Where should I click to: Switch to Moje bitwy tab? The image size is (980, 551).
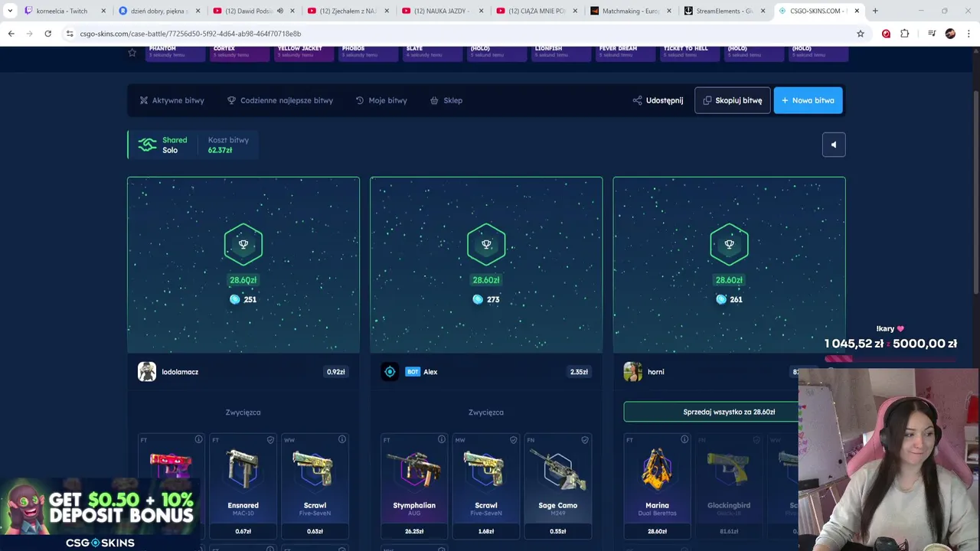tap(381, 100)
